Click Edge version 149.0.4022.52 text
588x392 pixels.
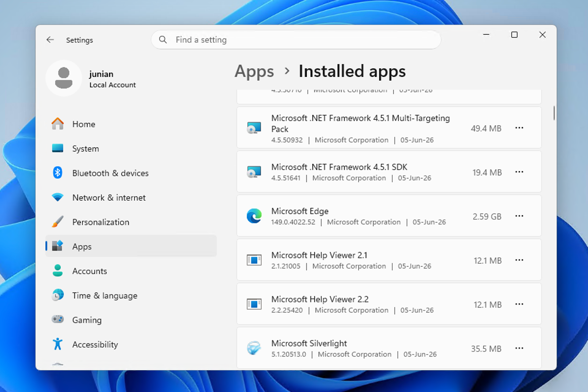[x=293, y=222]
